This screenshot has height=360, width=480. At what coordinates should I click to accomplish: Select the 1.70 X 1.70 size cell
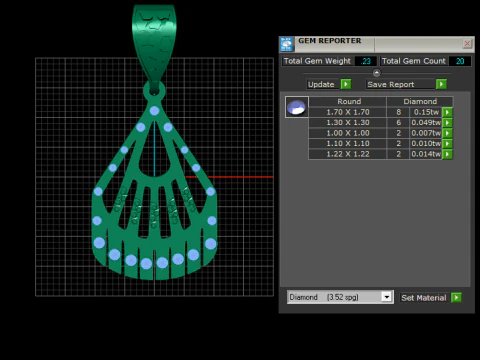tap(348, 112)
